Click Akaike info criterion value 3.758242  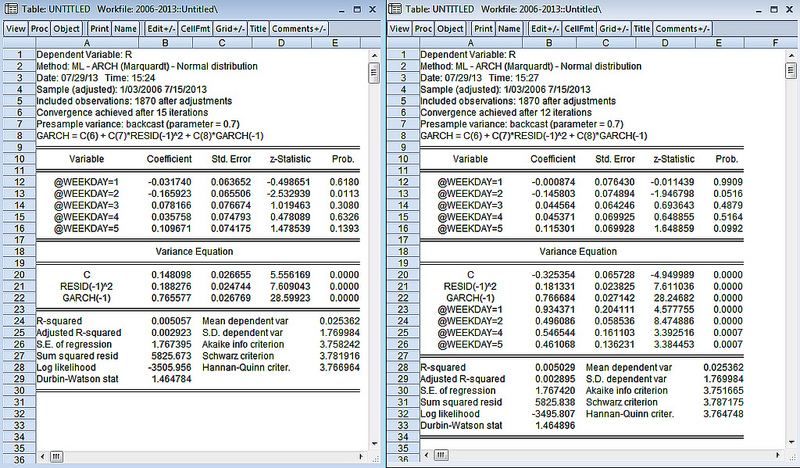[340, 344]
